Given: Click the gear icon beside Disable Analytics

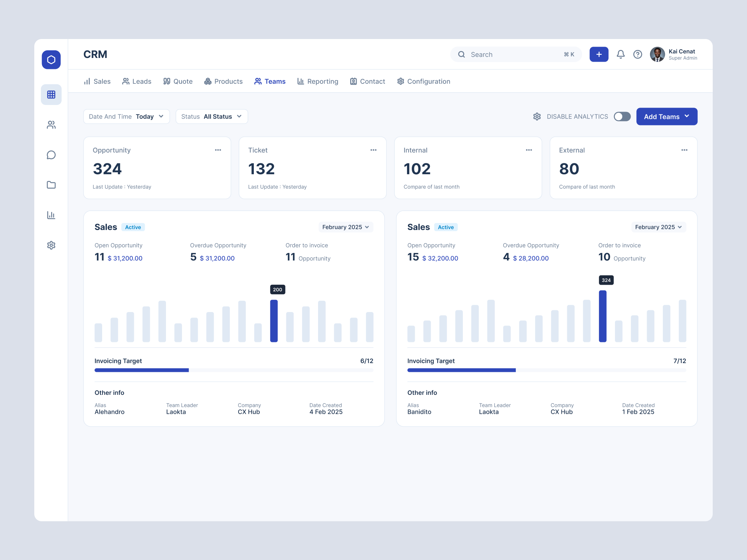Looking at the screenshot, I should [x=537, y=117].
